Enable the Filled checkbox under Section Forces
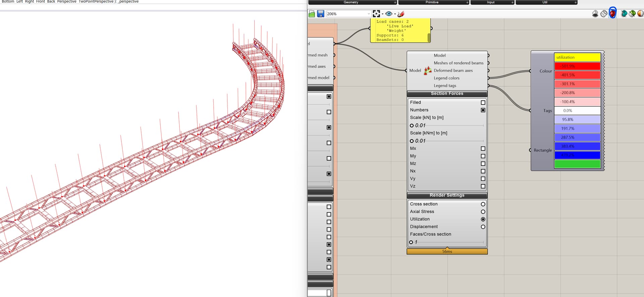 [483, 102]
